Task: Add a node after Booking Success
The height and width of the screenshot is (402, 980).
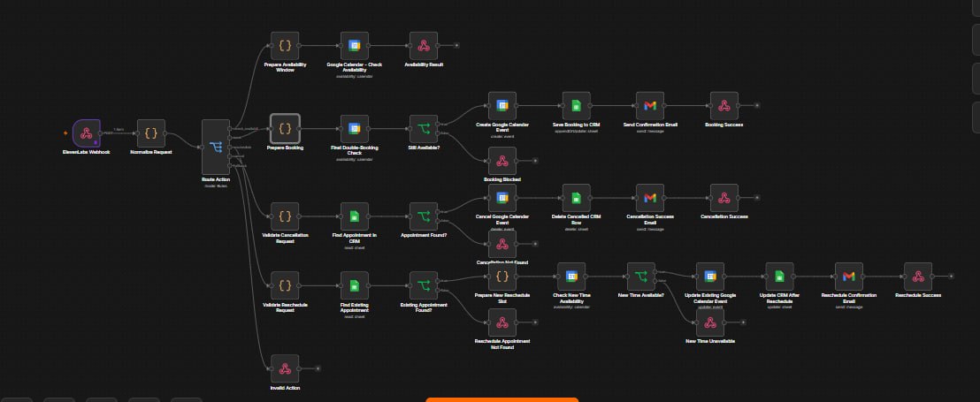Action: click(757, 105)
